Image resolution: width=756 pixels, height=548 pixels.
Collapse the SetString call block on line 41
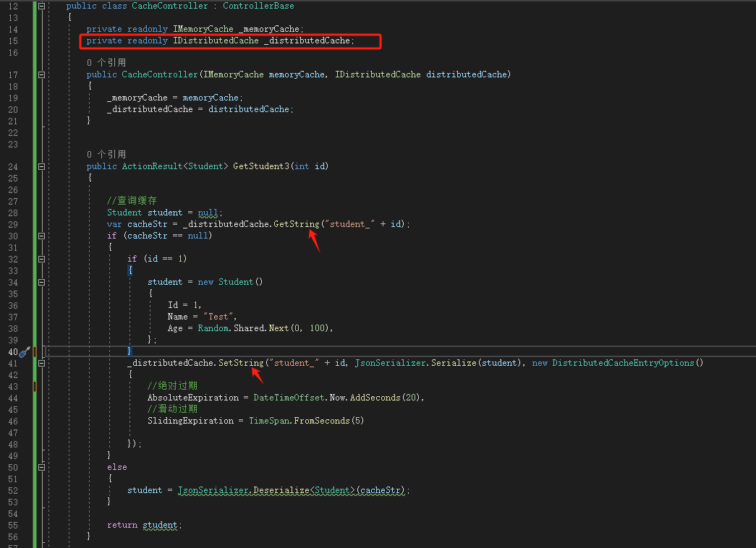tap(41, 363)
